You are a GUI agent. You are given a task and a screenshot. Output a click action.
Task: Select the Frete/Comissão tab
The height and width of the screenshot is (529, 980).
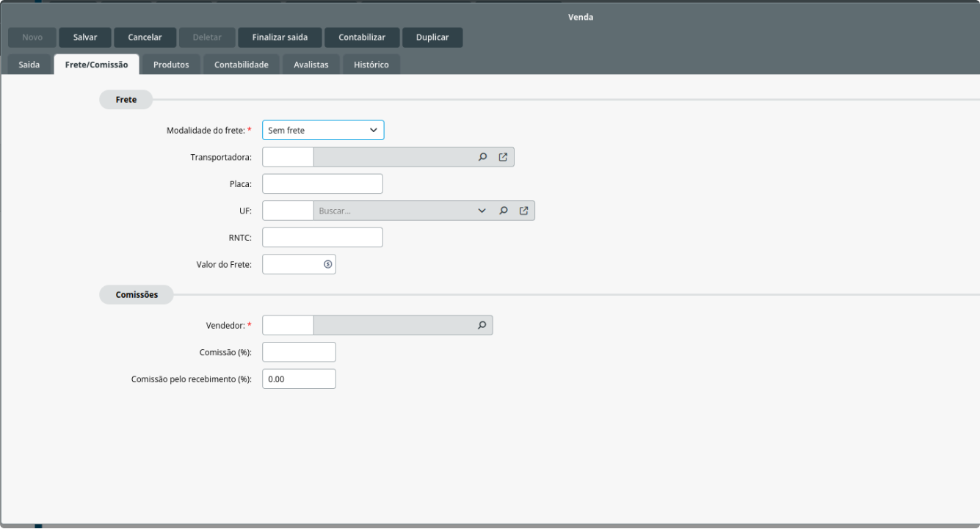click(x=96, y=65)
